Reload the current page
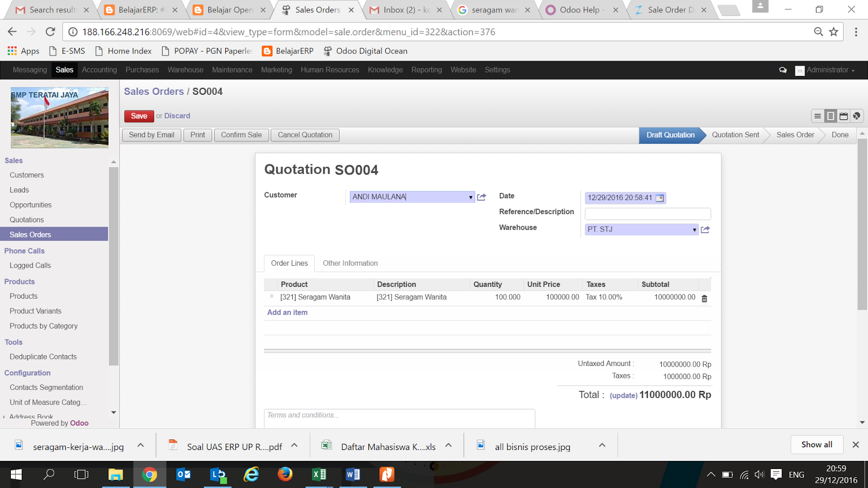The height and width of the screenshot is (488, 868). coord(50,32)
